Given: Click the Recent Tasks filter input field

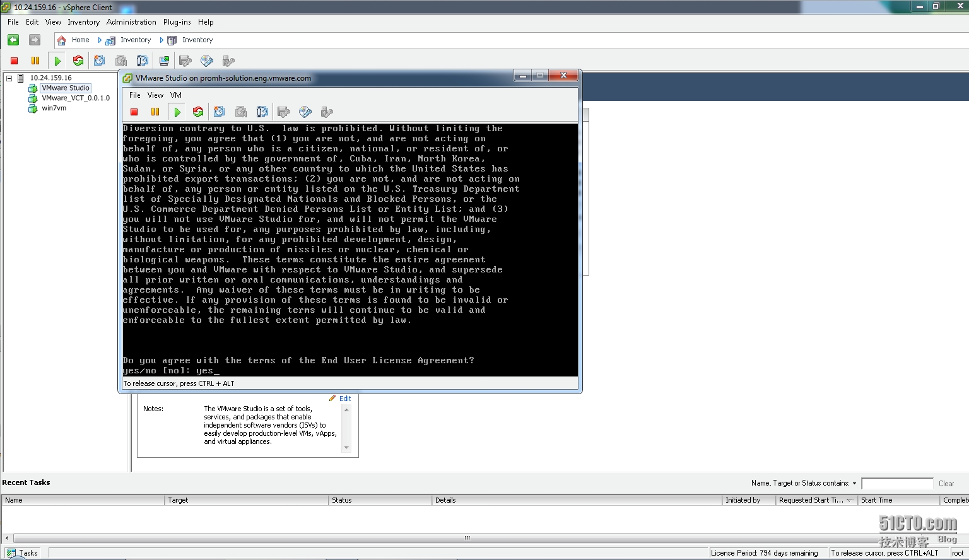Looking at the screenshot, I should tap(897, 484).
